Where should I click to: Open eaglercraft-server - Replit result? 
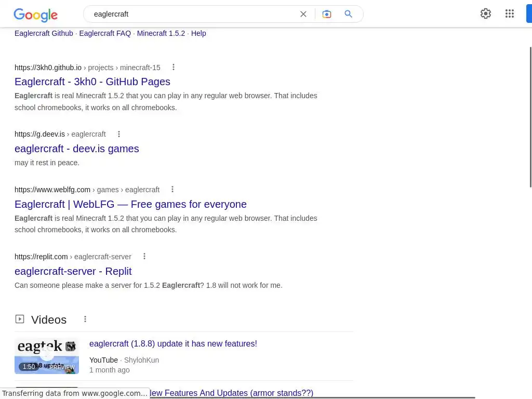point(73,271)
